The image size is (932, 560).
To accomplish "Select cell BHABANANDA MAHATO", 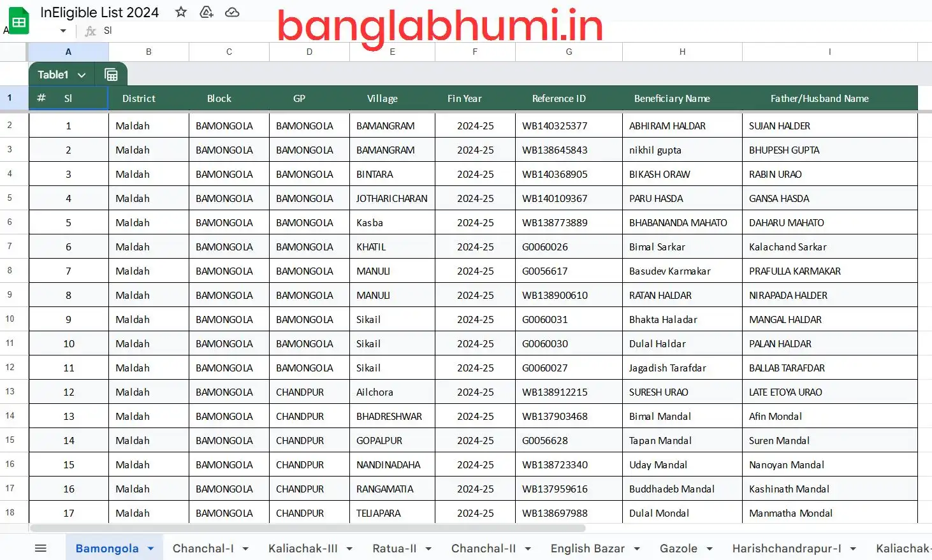I will click(x=682, y=222).
